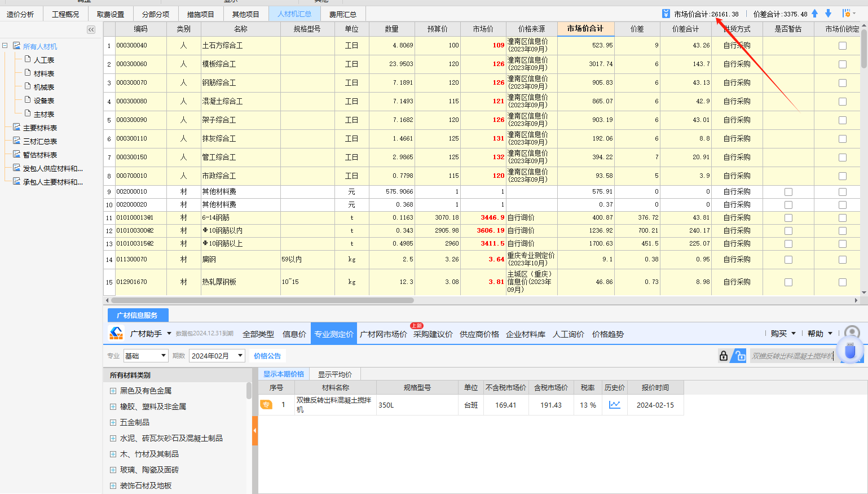Click the material category list scrollbar
This screenshot has height=494, width=868.
(x=249, y=391)
